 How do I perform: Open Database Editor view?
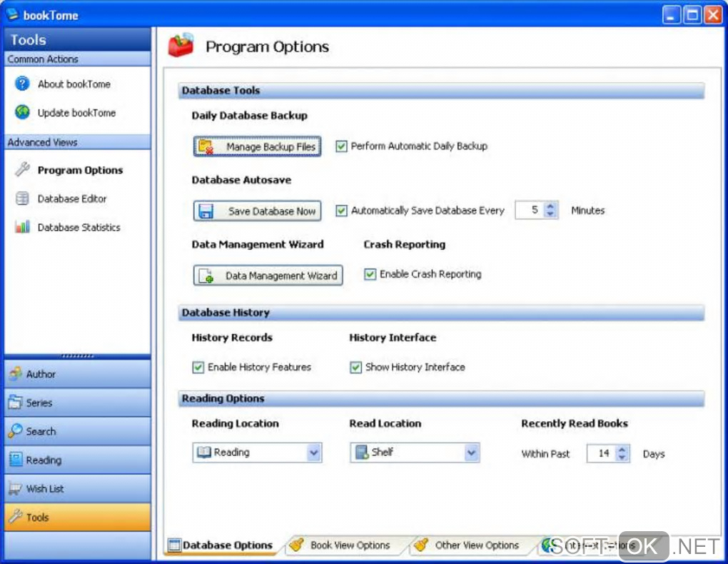[72, 199]
